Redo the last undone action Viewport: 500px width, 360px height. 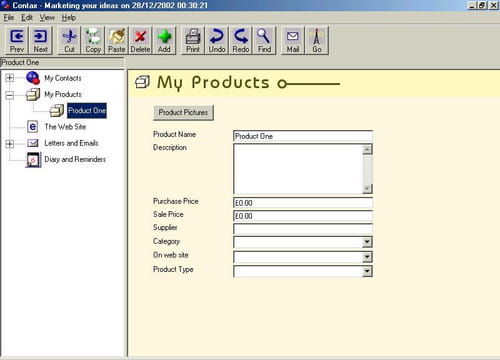(240, 40)
